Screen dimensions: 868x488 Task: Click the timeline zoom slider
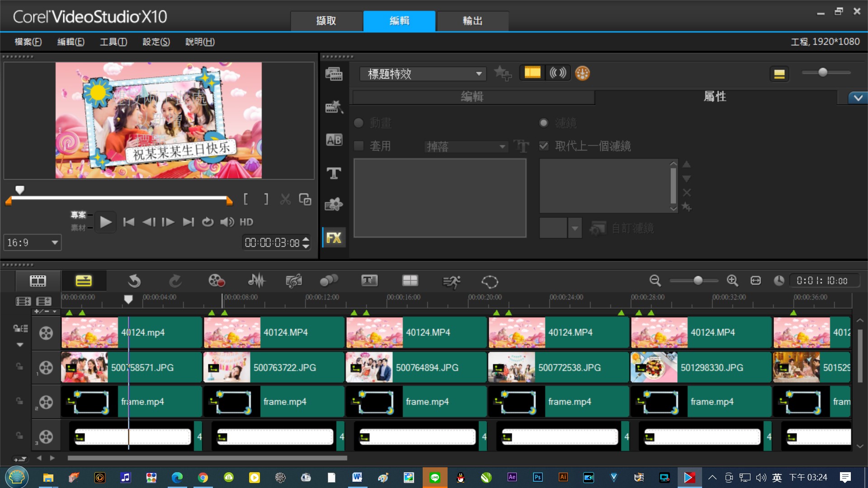(694, 281)
